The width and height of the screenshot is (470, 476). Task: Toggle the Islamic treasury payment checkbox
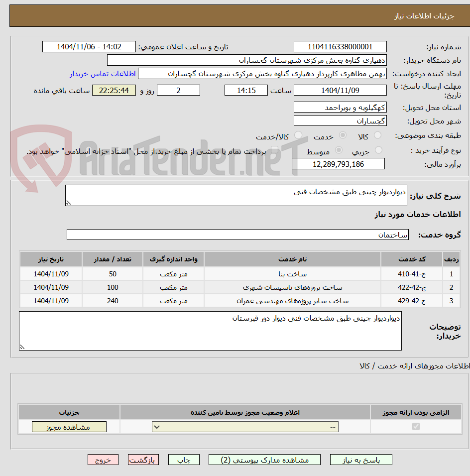point(274,150)
